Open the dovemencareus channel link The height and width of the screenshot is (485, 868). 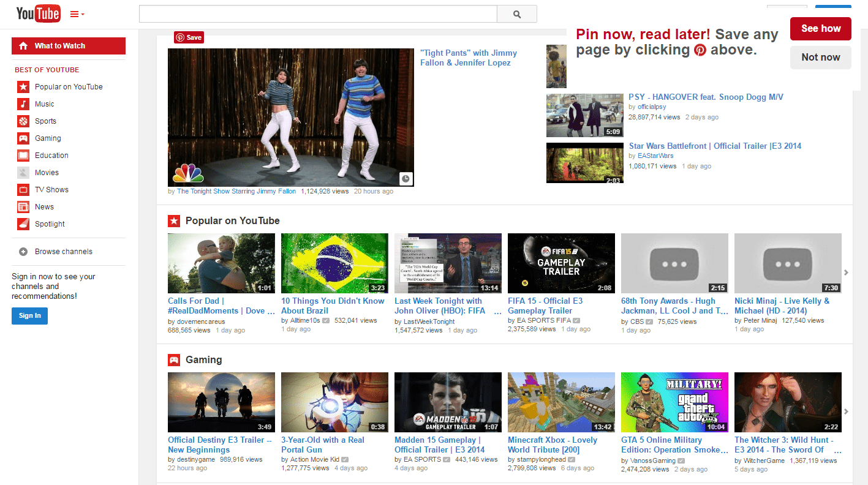(201, 321)
